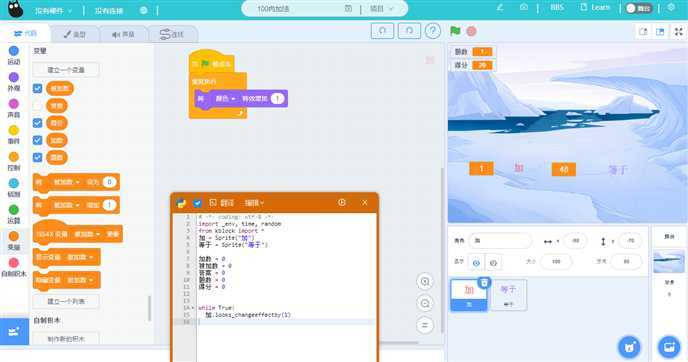Click the make a new block button
Image resolution: width=688 pixels, height=362 pixels.
pyautogui.click(x=66, y=339)
